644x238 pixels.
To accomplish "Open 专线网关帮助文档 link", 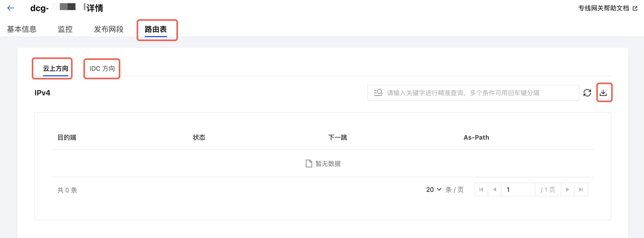I will tap(603, 8).
